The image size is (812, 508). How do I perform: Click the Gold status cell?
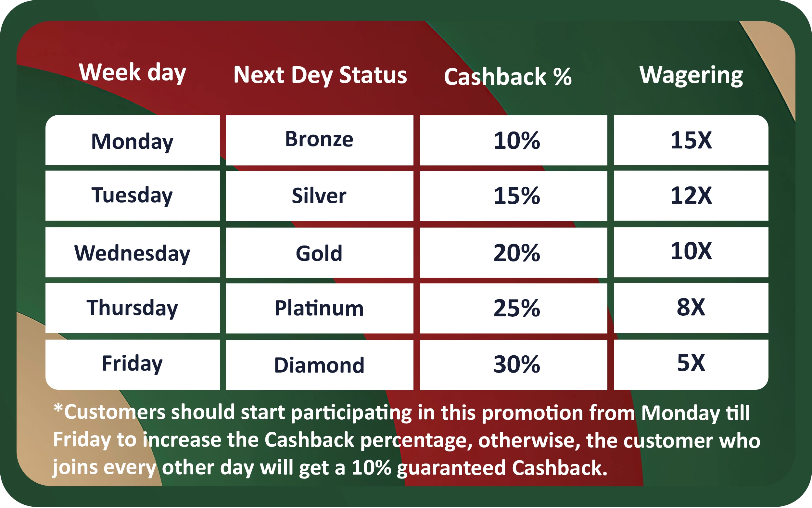[319, 253]
